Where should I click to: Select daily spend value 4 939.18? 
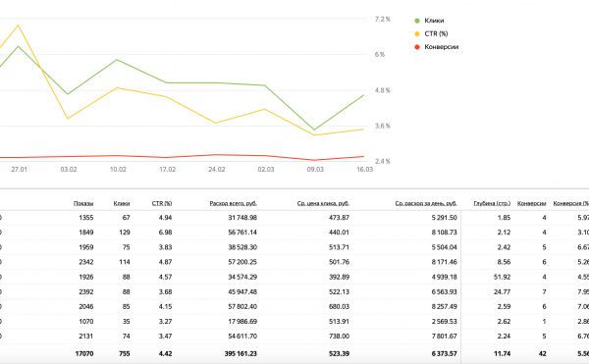[x=445, y=277]
